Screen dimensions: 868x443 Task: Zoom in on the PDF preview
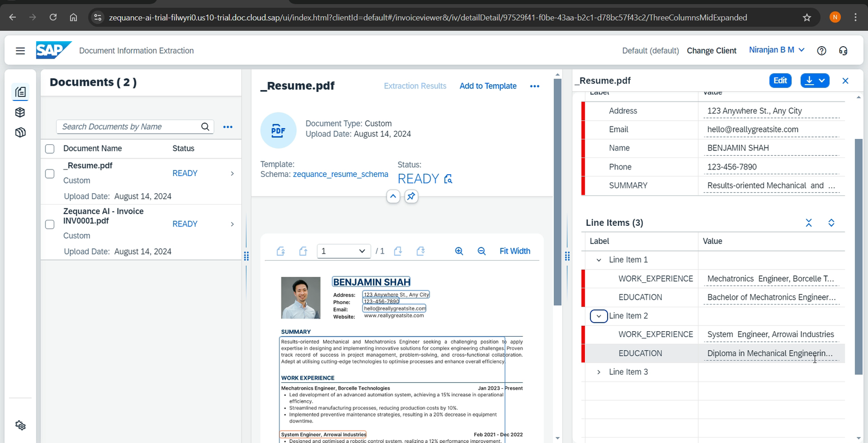click(459, 251)
